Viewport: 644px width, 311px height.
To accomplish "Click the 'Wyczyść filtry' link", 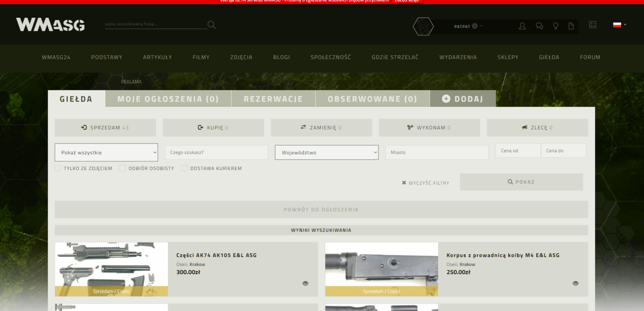I will point(426,183).
